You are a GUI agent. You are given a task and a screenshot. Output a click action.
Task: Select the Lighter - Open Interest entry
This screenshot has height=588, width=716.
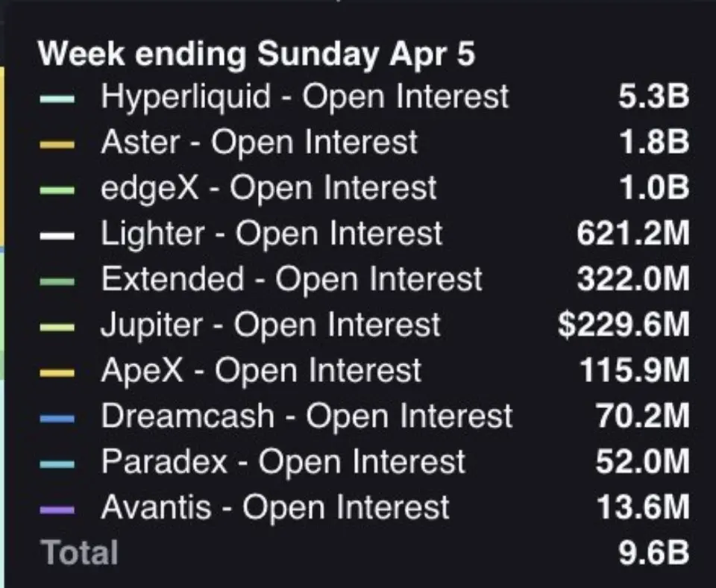(365, 234)
